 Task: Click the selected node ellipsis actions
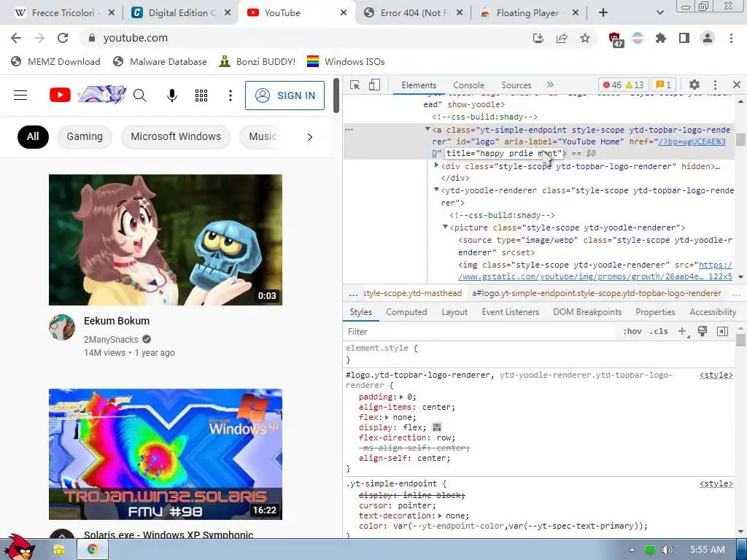coord(349,130)
